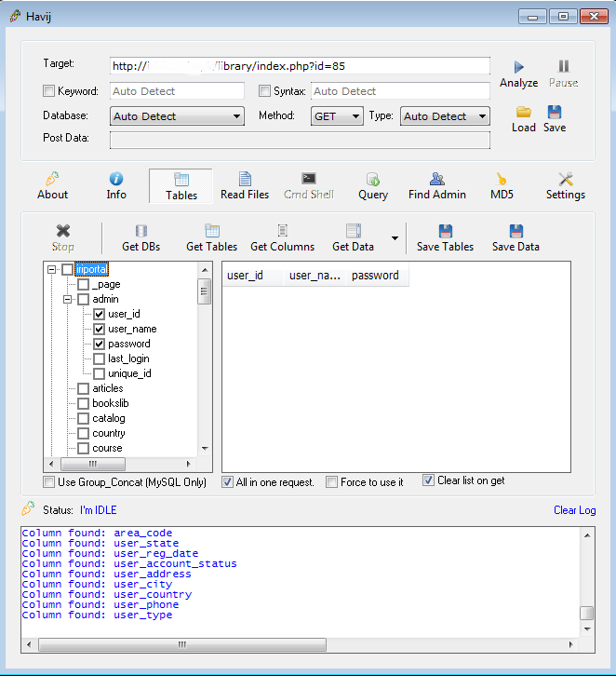Click the Get Columns icon
Viewport: 616px width, 676px height.
tap(283, 231)
